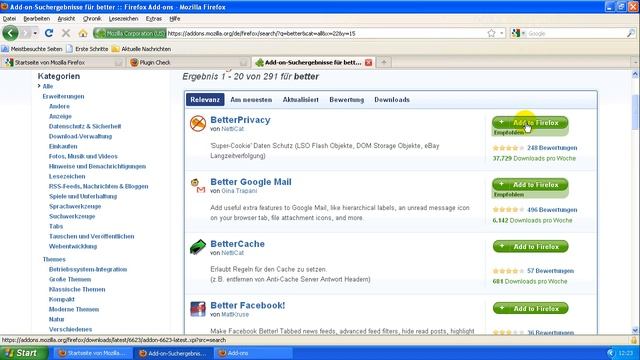Click the Better Google Mail add-on icon
Viewport: 640px width, 360px height.
[198, 185]
